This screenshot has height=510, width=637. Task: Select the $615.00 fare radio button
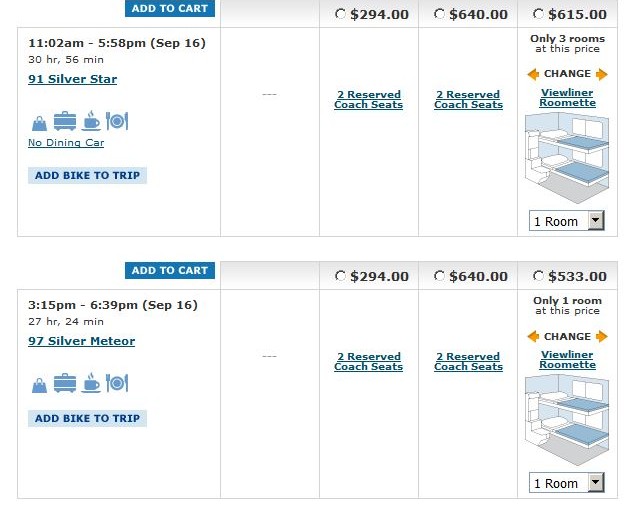(540, 14)
